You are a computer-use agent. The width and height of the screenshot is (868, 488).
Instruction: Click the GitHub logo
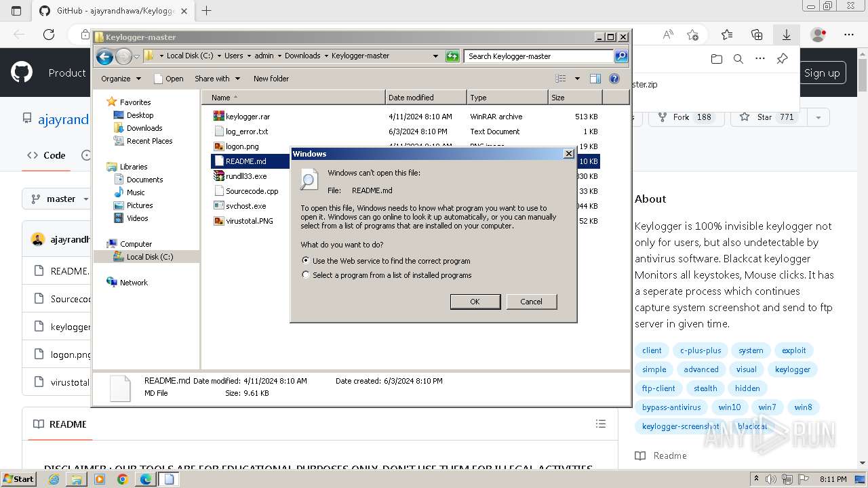(x=22, y=73)
